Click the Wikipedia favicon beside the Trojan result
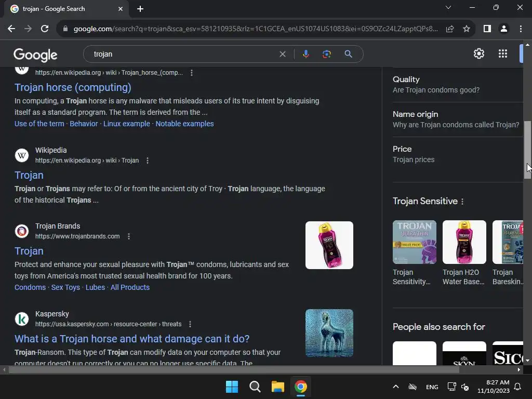The height and width of the screenshot is (399, 532). coord(22,155)
